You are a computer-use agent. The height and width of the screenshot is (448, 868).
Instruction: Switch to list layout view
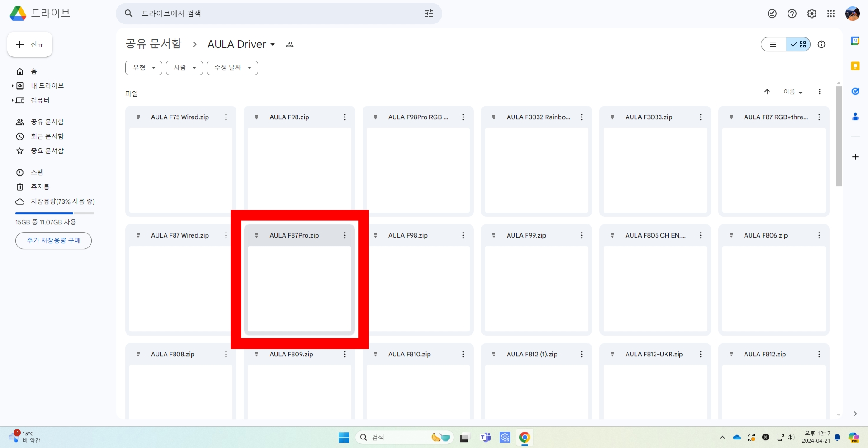click(774, 44)
